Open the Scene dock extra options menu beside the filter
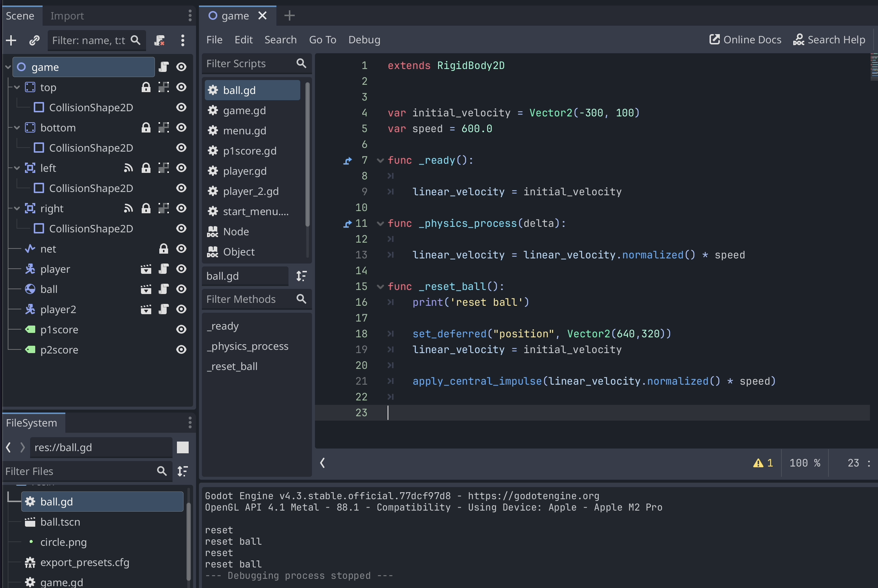 (x=183, y=40)
